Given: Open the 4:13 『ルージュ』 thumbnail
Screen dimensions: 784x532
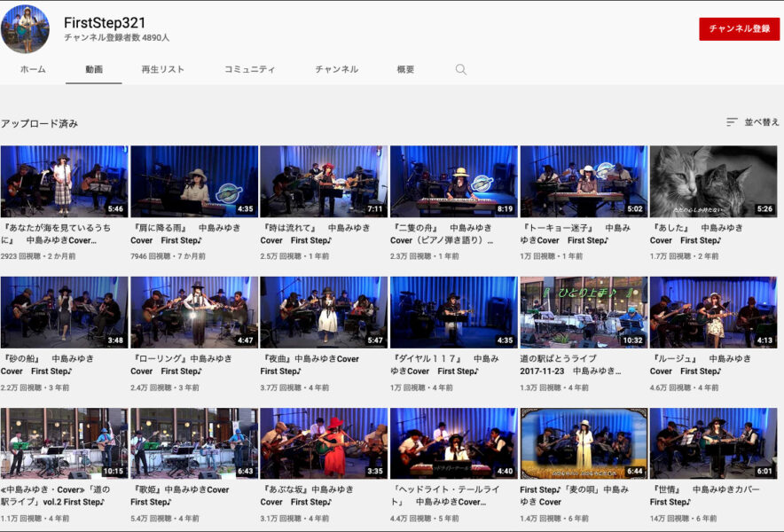Looking at the screenshot, I should click(714, 312).
